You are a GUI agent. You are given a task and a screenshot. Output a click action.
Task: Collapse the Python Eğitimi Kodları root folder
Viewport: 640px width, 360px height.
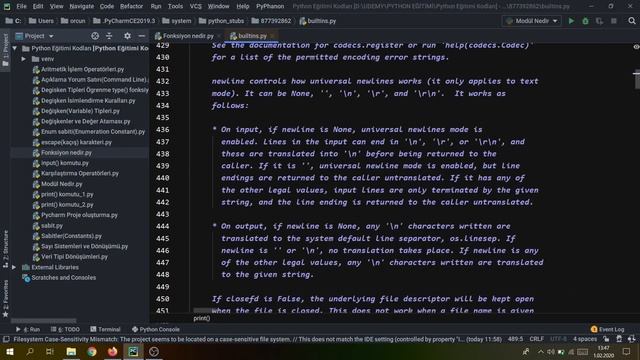(15, 48)
